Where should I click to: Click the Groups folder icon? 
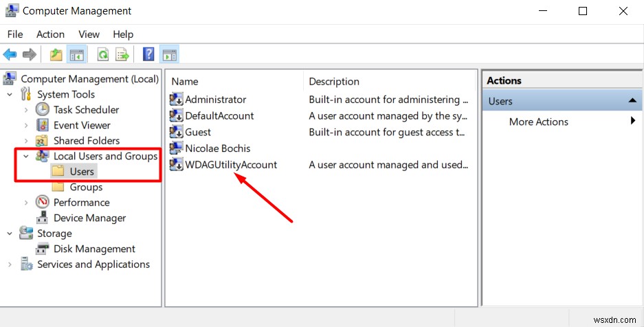58,187
